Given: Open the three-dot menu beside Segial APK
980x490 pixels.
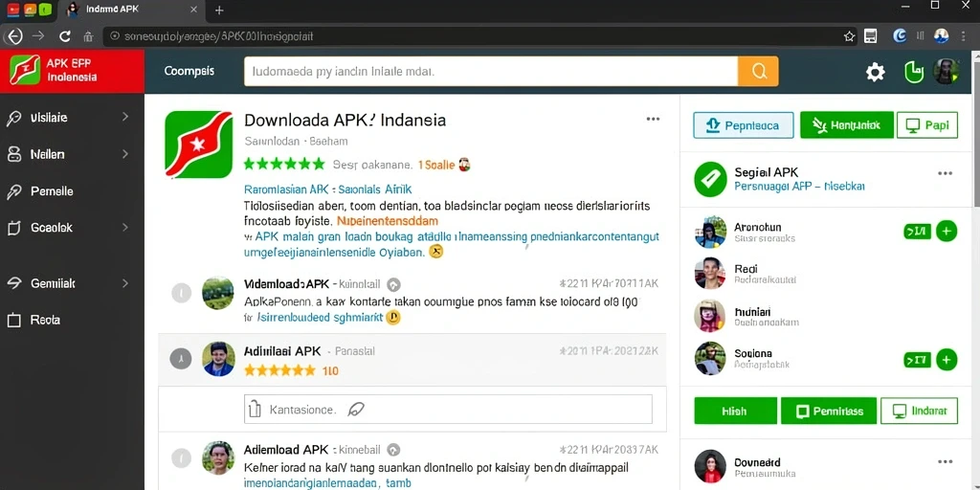Looking at the screenshot, I should tap(945, 173).
